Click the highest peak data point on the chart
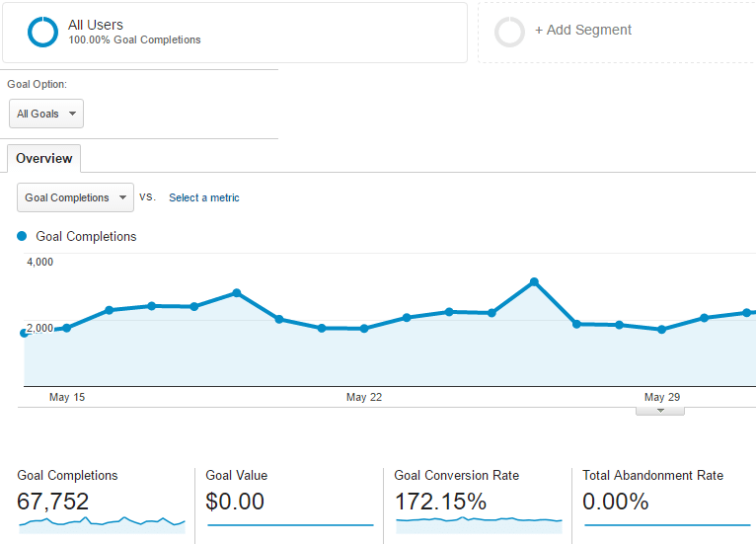Screen dimensions: 756x544 [534, 282]
